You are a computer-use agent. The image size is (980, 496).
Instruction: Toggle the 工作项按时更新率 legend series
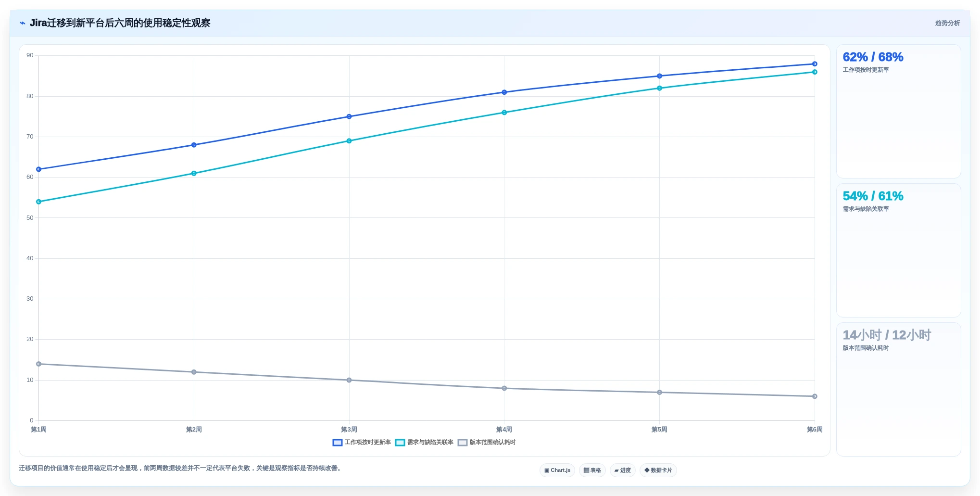pyautogui.click(x=362, y=443)
